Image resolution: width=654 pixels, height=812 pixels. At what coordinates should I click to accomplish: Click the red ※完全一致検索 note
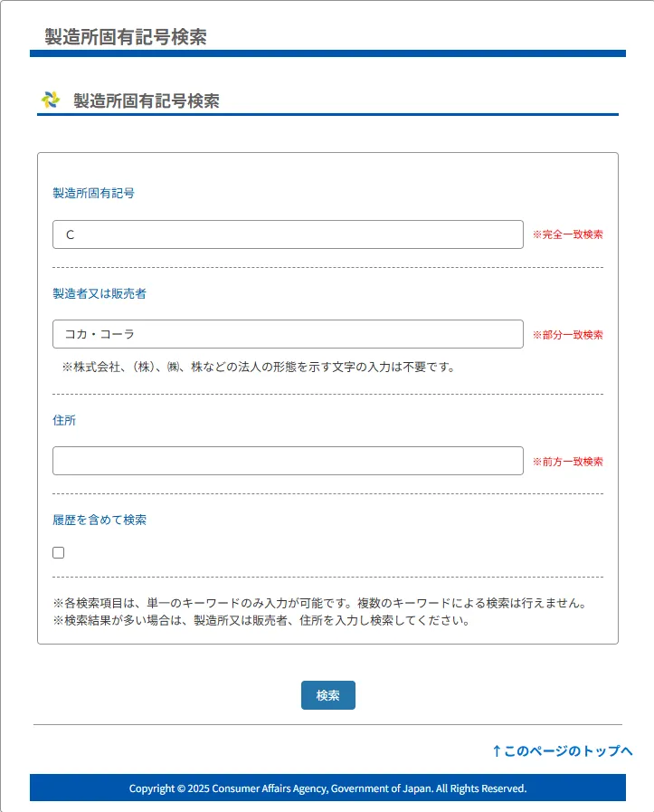point(568,234)
